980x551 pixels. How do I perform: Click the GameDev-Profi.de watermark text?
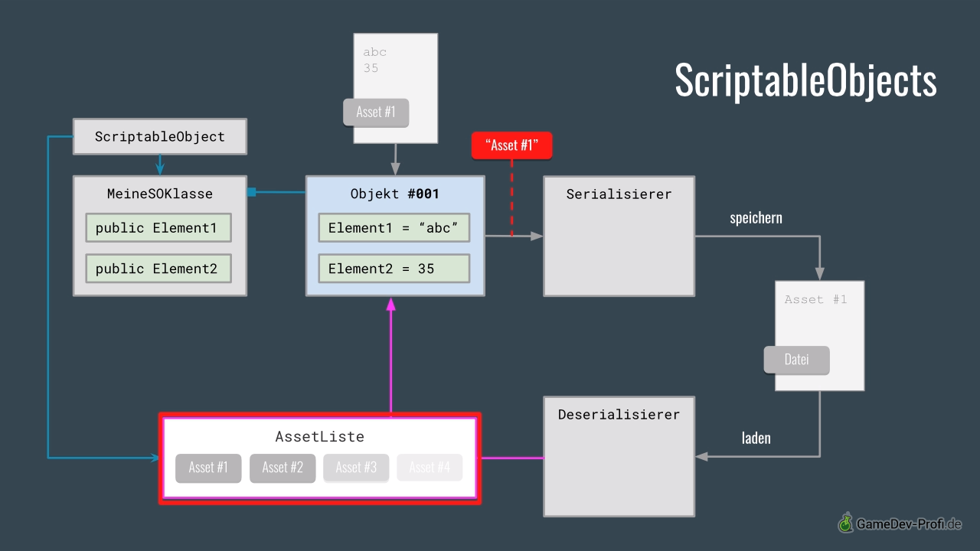909,524
